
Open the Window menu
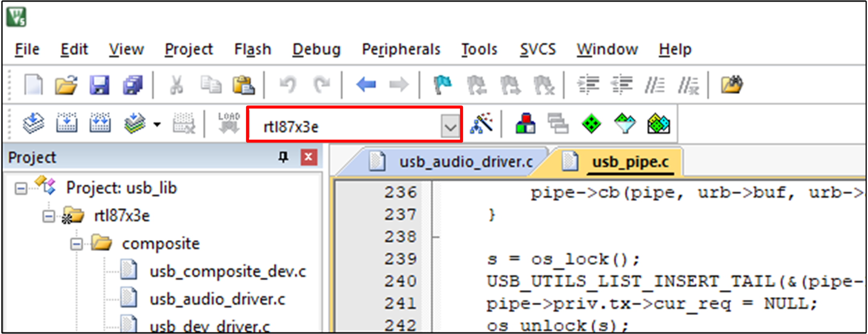point(607,49)
